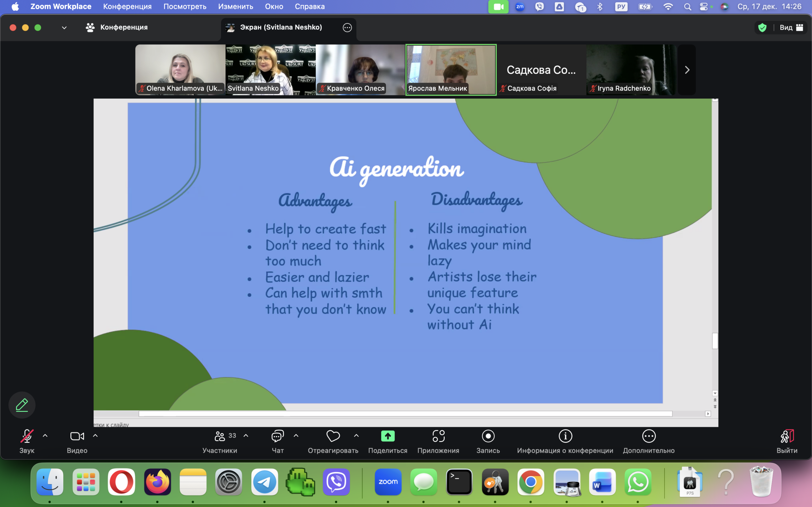The height and width of the screenshot is (507, 812).
Task: Click the green encryption shield icon
Action: [x=762, y=28]
